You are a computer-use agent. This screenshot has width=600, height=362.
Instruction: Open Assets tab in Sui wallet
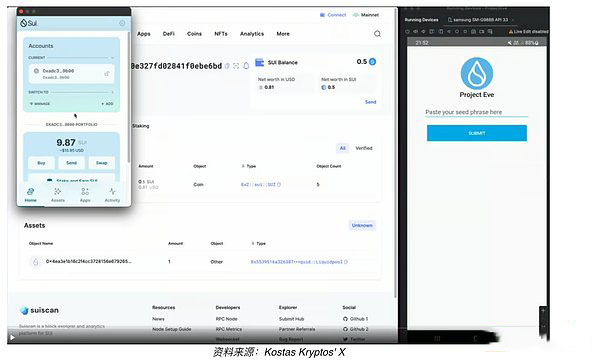click(58, 195)
